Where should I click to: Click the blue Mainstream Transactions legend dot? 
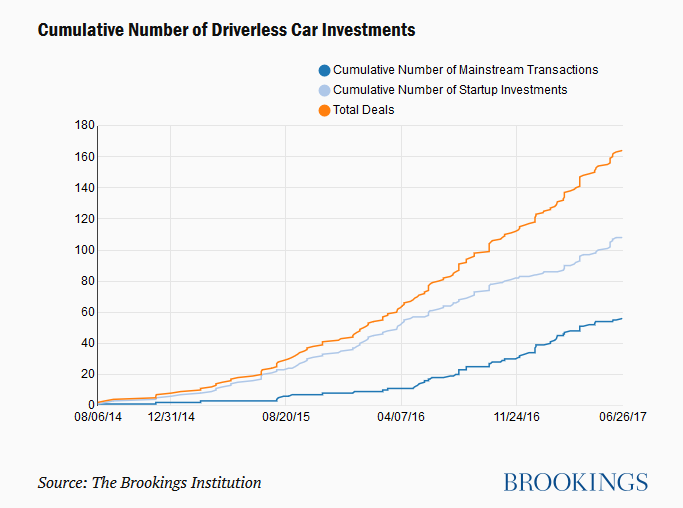pyautogui.click(x=323, y=70)
